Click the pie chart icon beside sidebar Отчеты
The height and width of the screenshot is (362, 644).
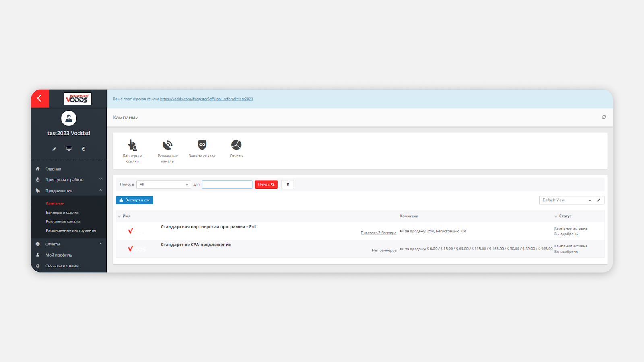(38, 244)
